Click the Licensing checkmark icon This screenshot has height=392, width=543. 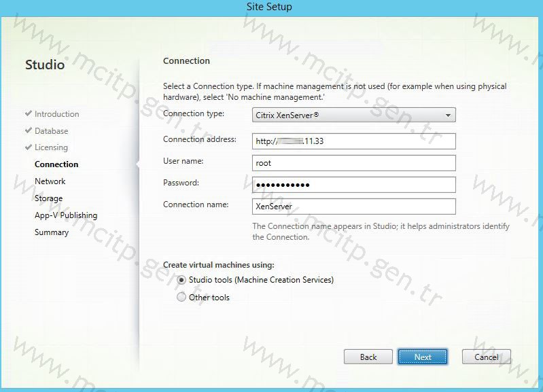(29, 147)
